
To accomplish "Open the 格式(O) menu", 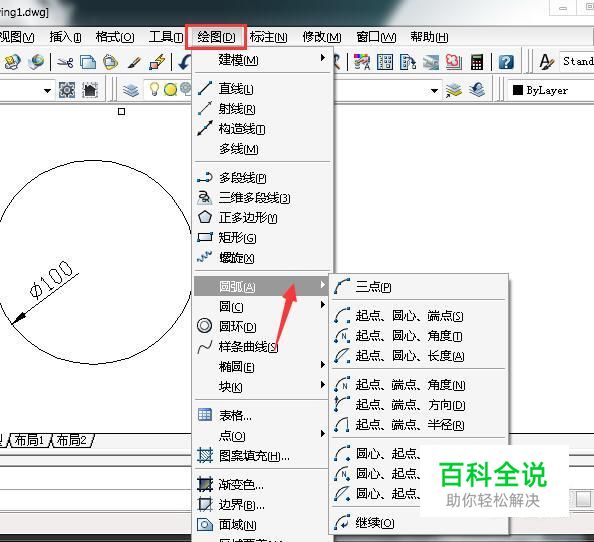I will coord(115,37).
